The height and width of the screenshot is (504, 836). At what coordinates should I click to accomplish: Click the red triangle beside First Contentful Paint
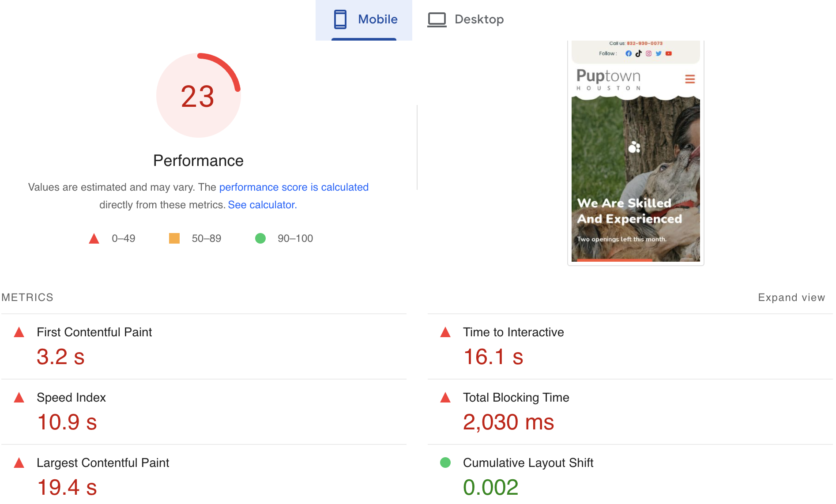(x=19, y=332)
